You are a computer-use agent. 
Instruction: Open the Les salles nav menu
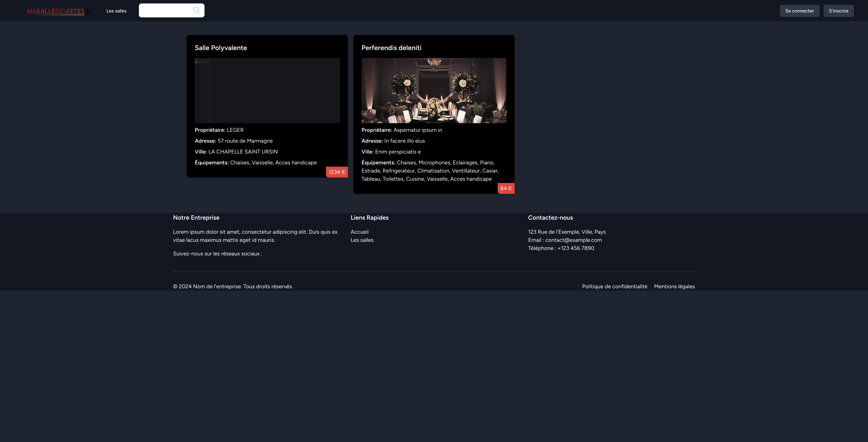tap(116, 11)
